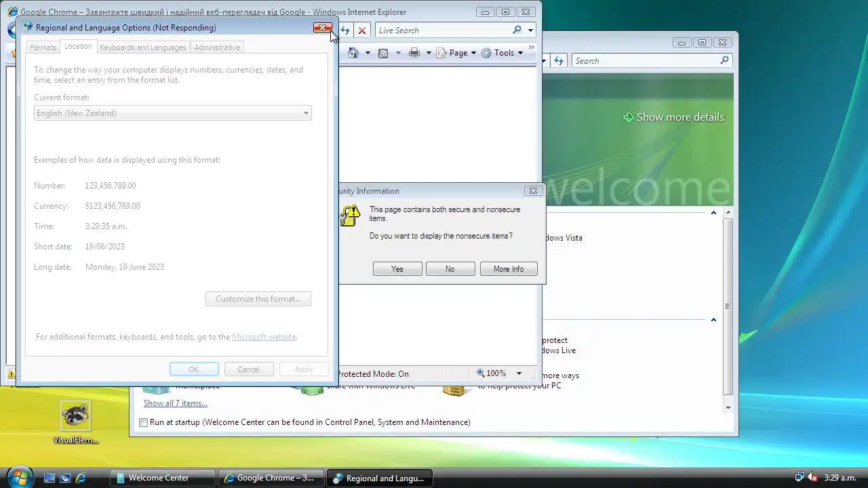Click the 3:29 a.m. taskbar clock
This screenshot has width=868, height=488.
840,478
